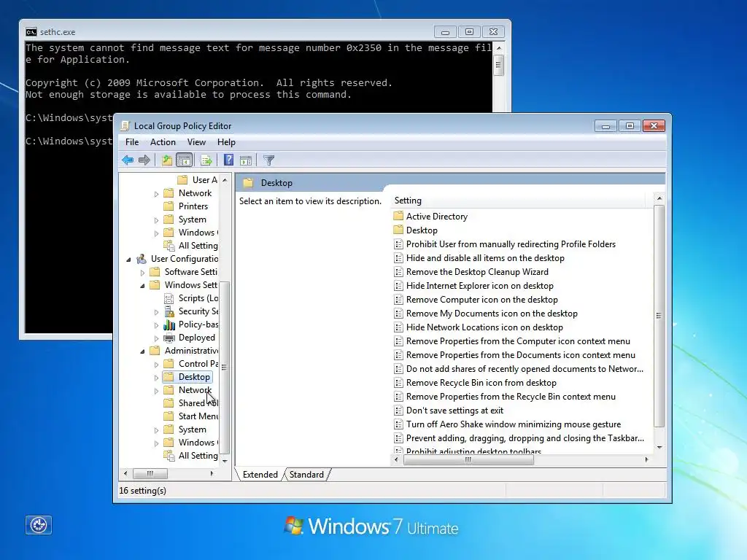Toggle Show/Hide Console Tree toolbar icon
Screen dimensions: 747x560
tap(184, 160)
